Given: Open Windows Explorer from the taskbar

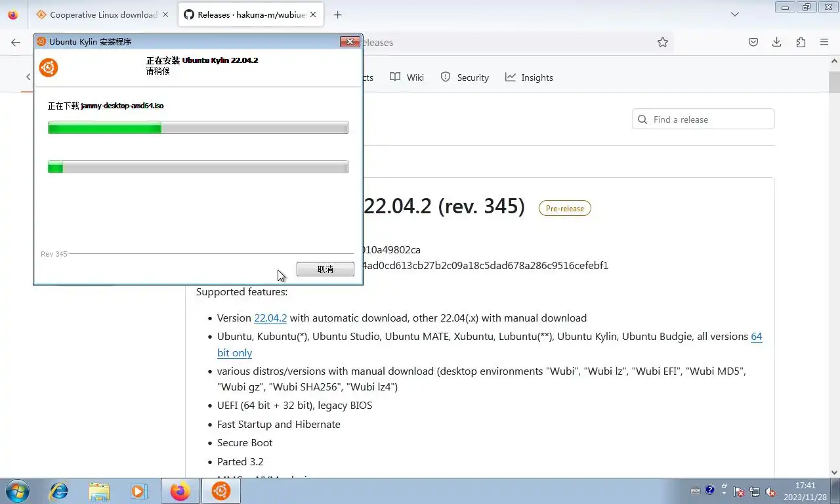Looking at the screenshot, I should point(99,491).
